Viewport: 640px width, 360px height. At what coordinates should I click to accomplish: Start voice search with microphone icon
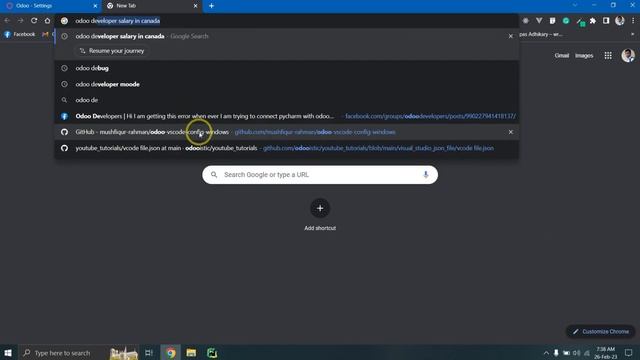point(425,175)
